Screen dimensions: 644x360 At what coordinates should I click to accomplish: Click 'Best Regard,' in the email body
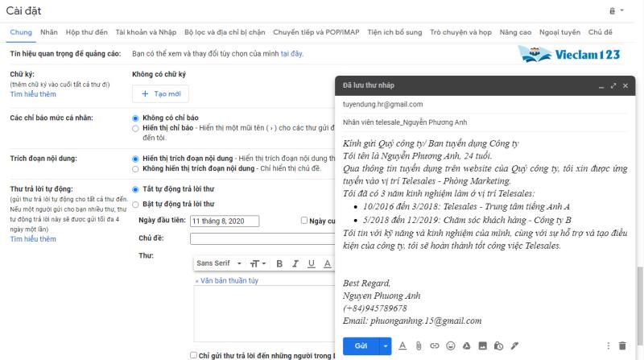click(x=367, y=283)
